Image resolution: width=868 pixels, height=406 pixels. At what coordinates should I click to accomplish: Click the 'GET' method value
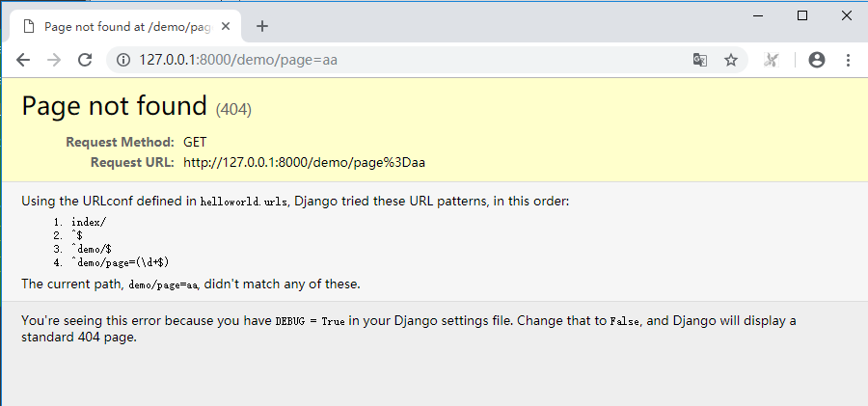195,143
